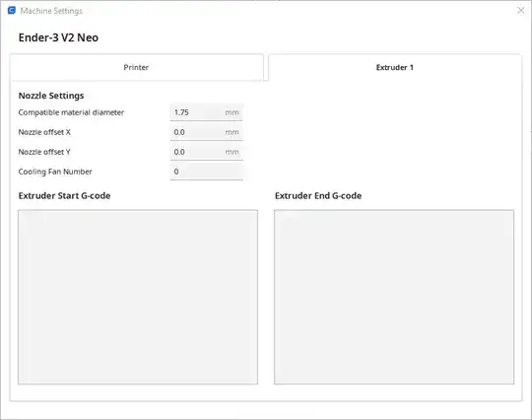Click the Nozzle offset Y label
The width and height of the screenshot is (532, 420).
point(44,152)
